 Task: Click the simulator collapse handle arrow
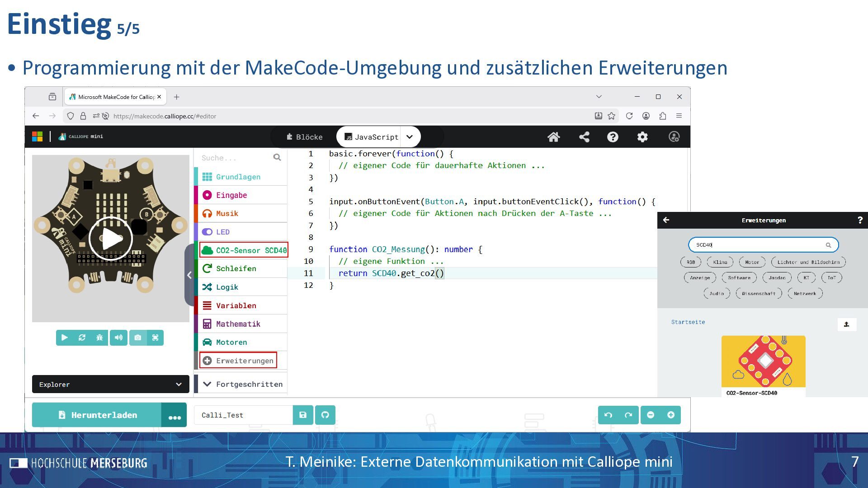pos(189,275)
